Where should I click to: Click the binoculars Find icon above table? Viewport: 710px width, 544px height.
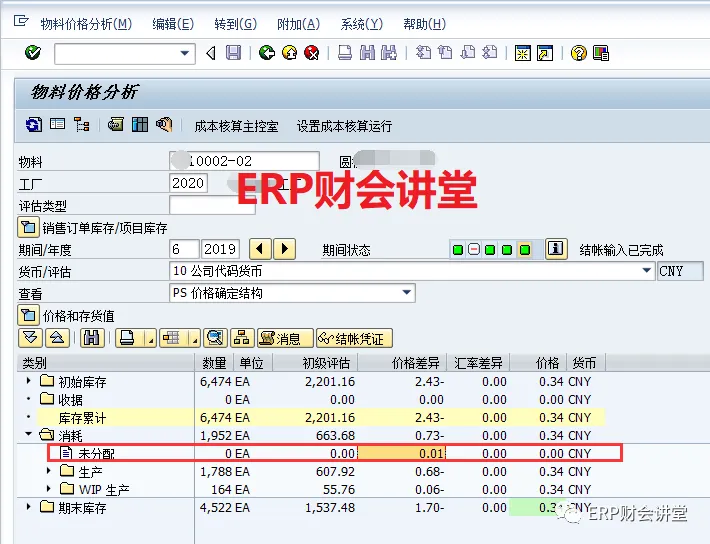click(92, 338)
